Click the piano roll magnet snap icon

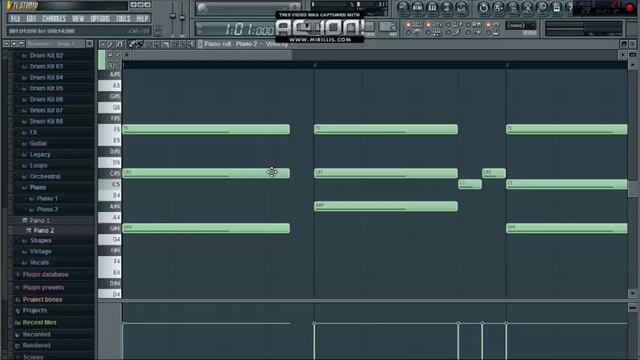pyautogui.click(x=120, y=44)
